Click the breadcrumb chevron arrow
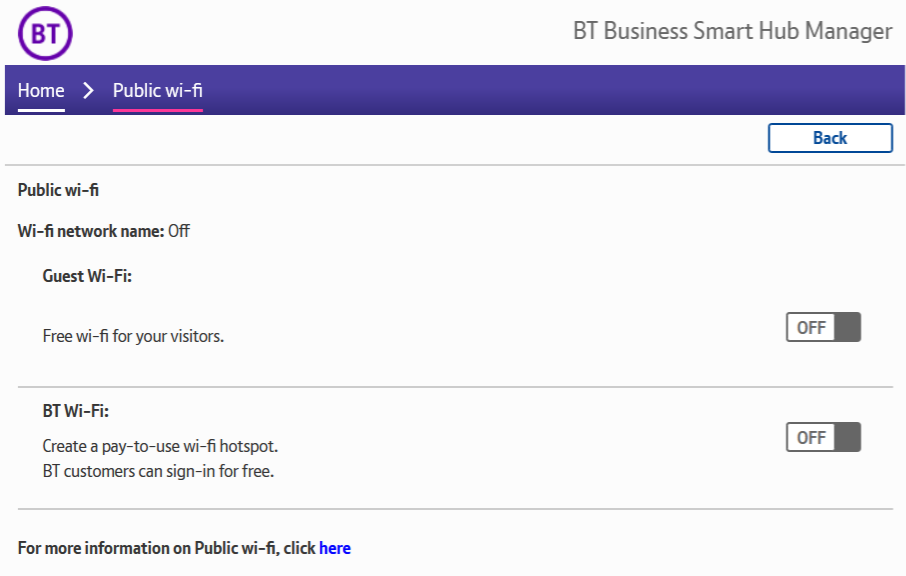The height and width of the screenshot is (576, 906). pyautogui.click(x=88, y=90)
